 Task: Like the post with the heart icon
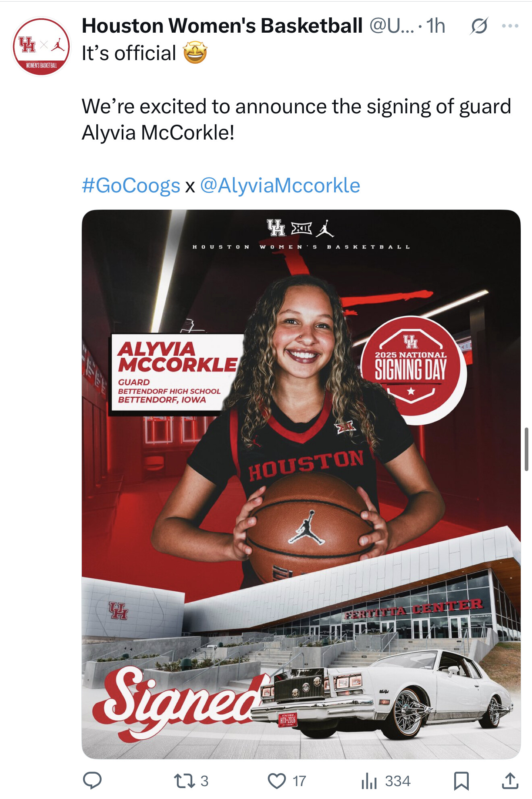(277, 781)
